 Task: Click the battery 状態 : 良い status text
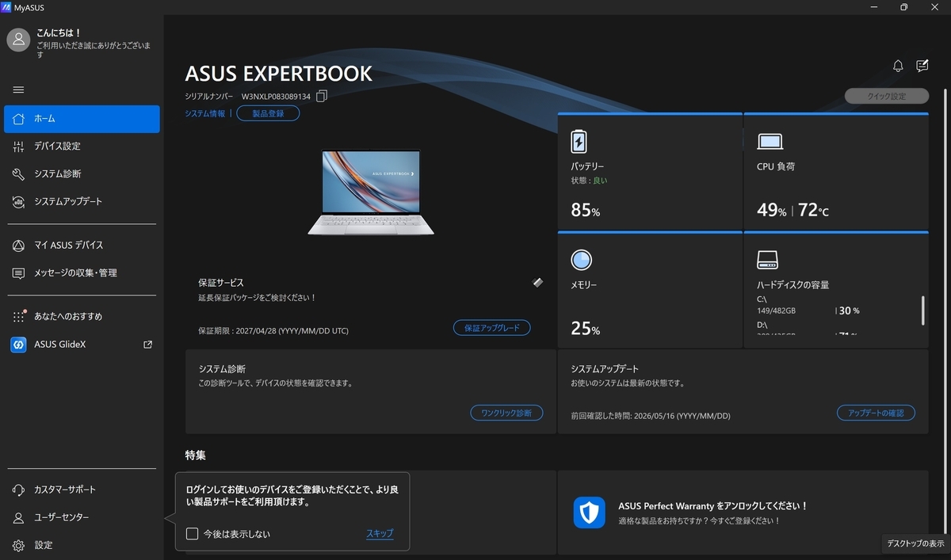pyautogui.click(x=590, y=181)
